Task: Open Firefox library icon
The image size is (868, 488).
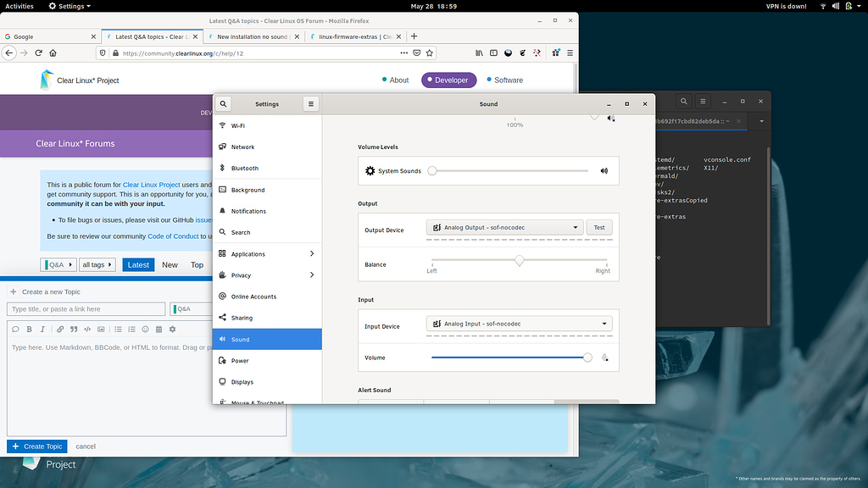Action: click(x=479, y=53)
